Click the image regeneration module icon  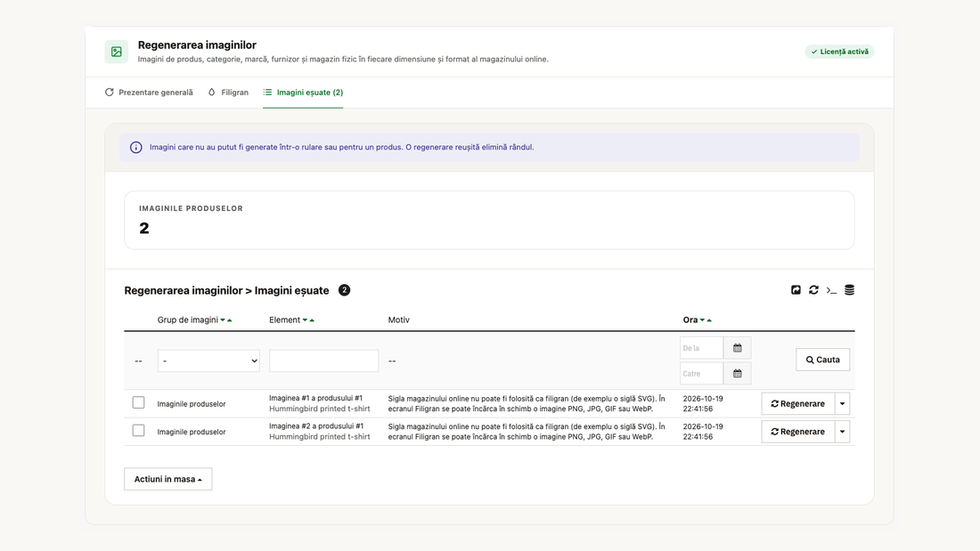click(116, 52)
